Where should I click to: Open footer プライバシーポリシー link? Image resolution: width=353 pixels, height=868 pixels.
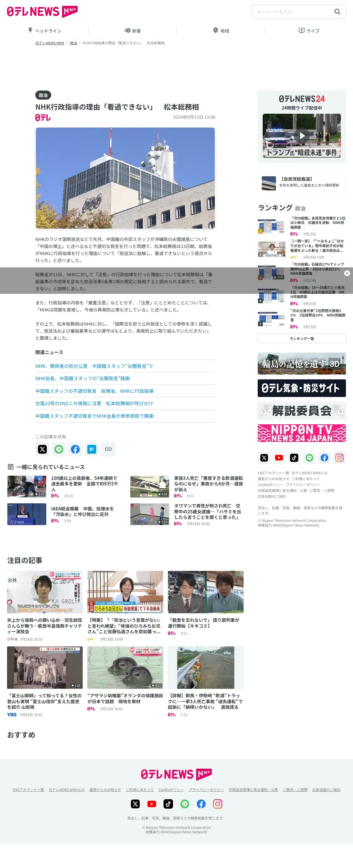[206, 790]
